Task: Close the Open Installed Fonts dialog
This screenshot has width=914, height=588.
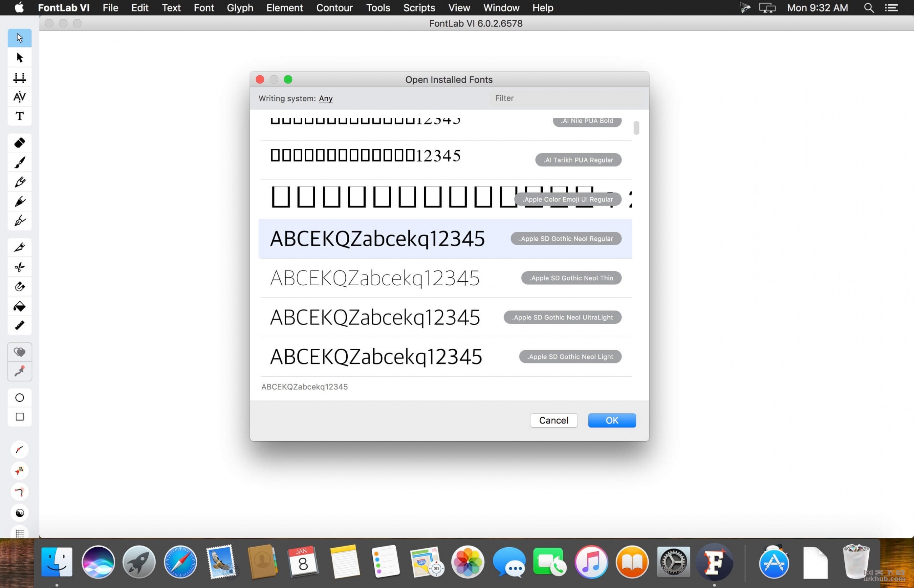Action: [x=260, y=79]
